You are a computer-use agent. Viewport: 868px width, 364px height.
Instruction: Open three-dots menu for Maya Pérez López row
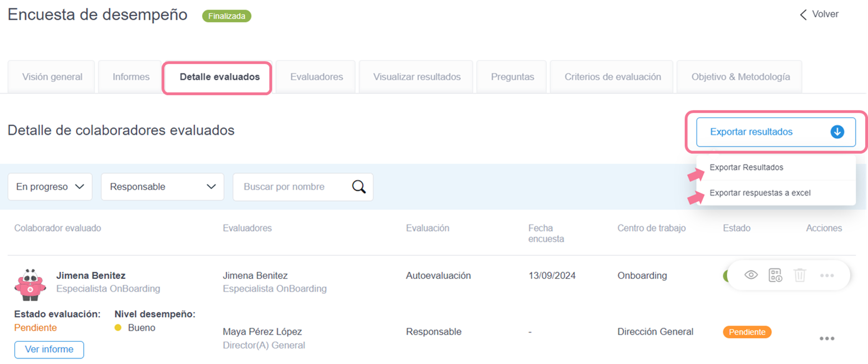pos(826,338)
